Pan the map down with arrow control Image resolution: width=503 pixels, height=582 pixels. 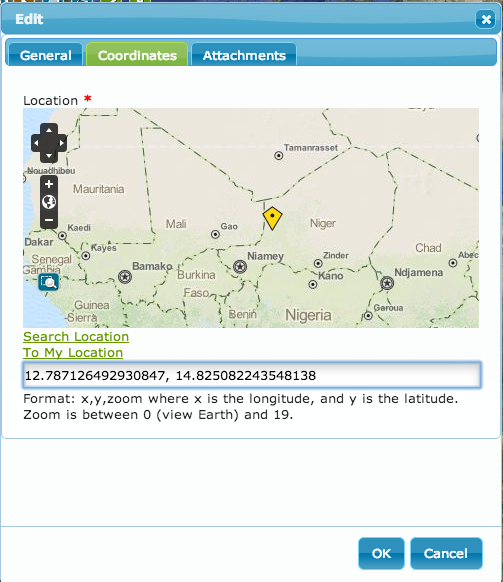(49, 155)
